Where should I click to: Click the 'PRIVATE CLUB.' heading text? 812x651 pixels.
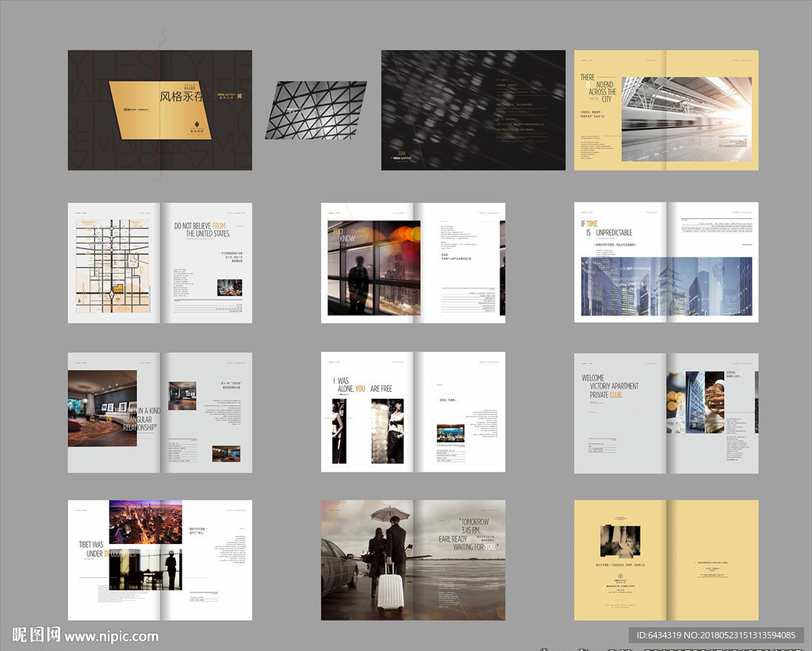pos(606,395)
